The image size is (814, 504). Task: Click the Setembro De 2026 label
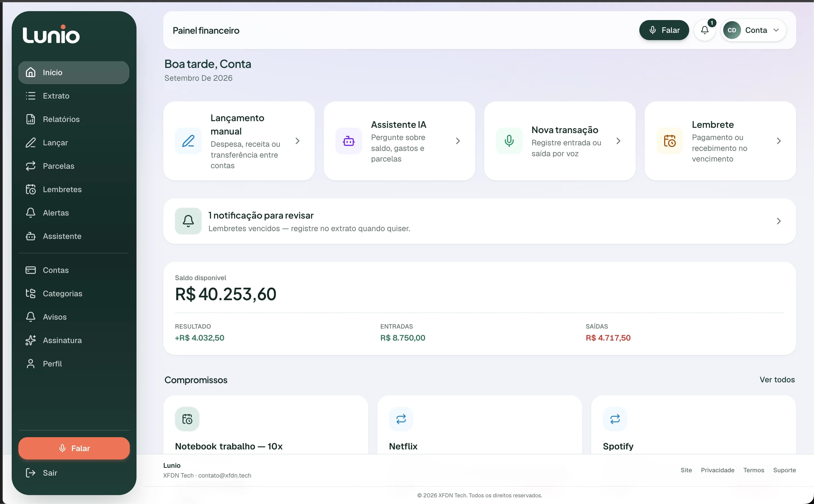(198, 78)
